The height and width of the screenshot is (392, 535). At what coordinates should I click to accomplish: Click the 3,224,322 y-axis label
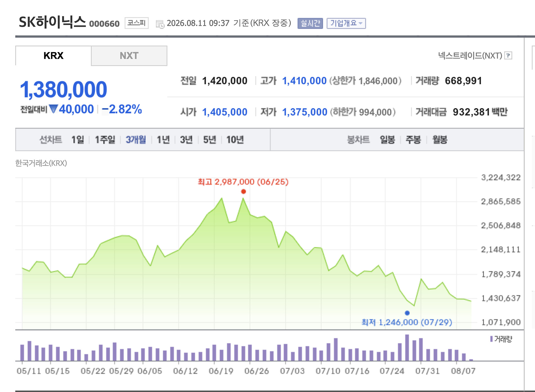(x=501, y=178)
